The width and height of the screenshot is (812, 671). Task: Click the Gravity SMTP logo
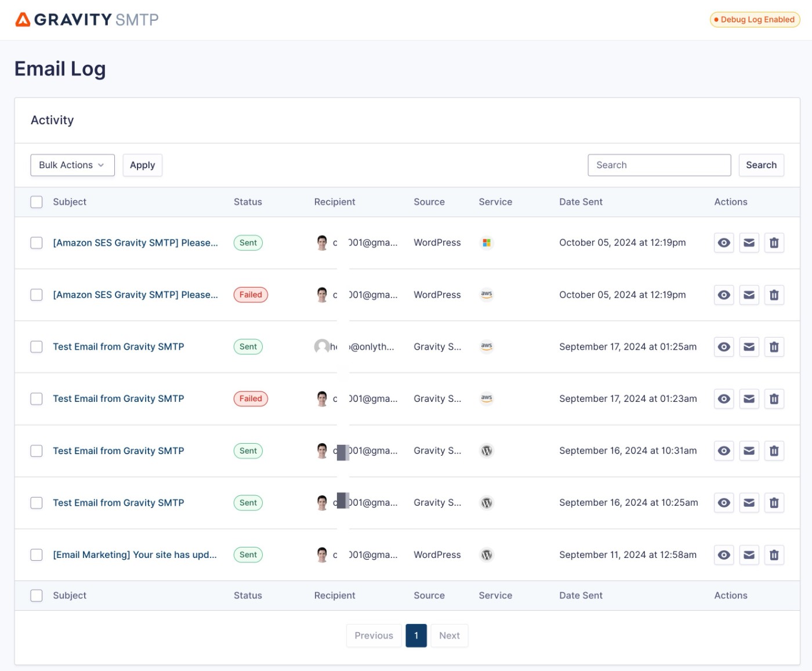pyautogui.click(x=87, y=20)
